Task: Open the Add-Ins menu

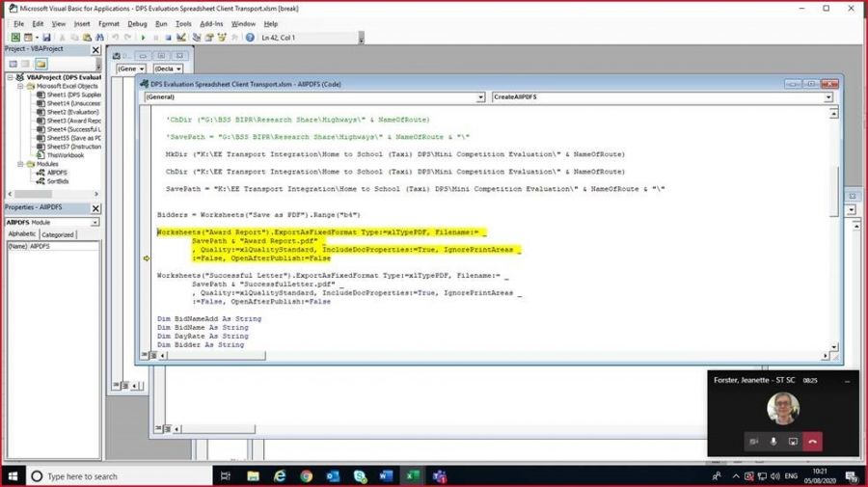Action: click(211, 24)
